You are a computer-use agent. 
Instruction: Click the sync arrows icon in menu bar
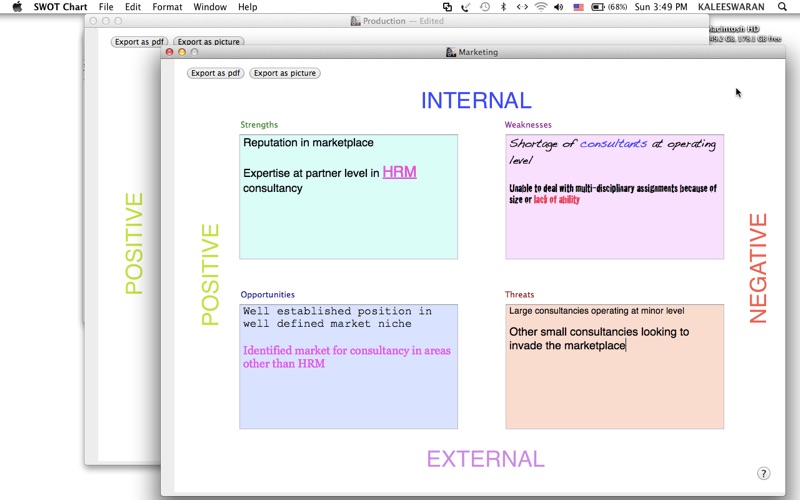click(x=522, y=7)
